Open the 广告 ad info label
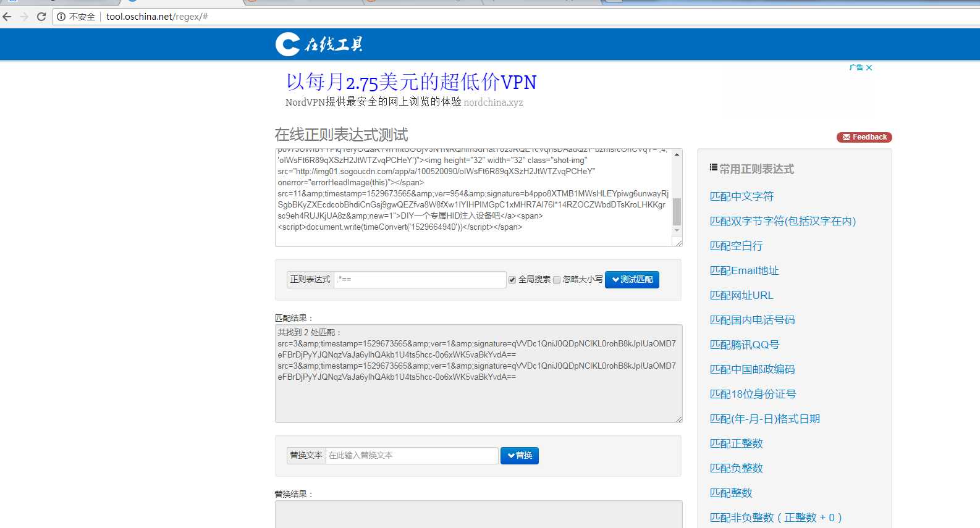The width and height of the screenshot is (980, 528). point(856,67)
